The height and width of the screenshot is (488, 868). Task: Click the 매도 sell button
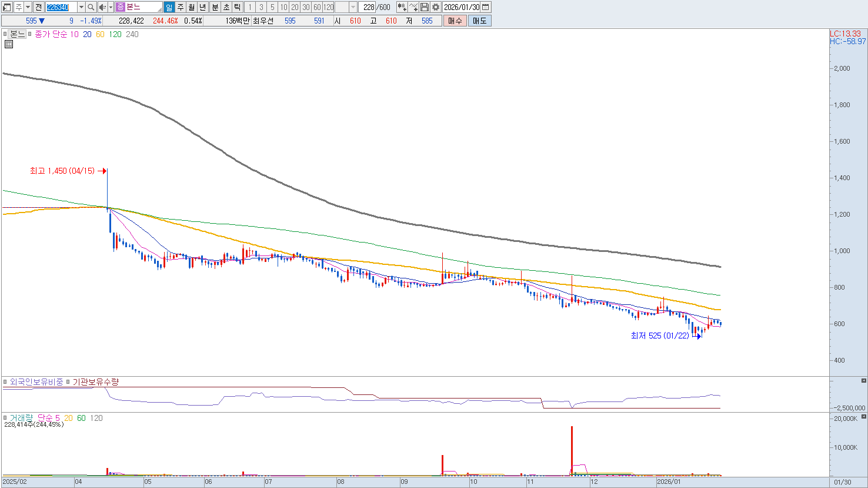(x=479, y=21)
